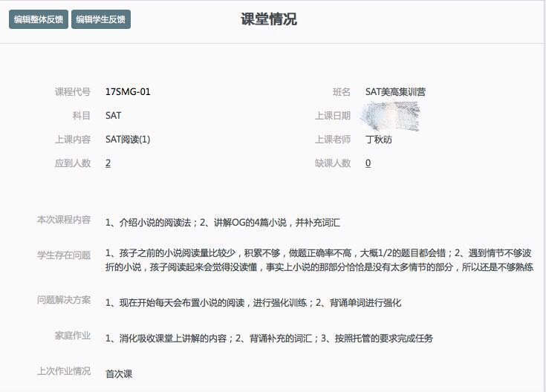
Task: Select the text 现在开始每天会布置小说的阅读
Action: (x=182, y=302)
